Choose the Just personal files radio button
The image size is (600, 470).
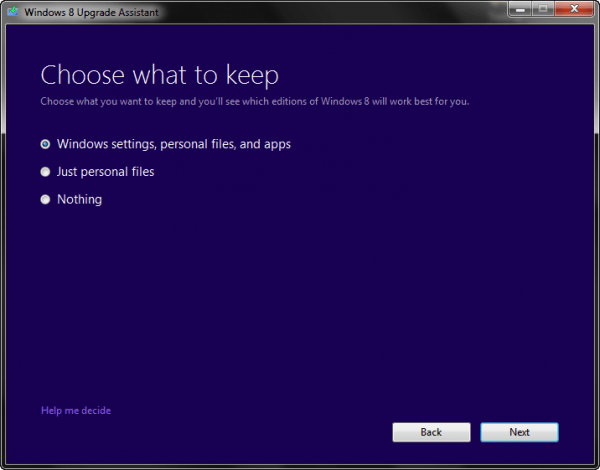[45, 172]
